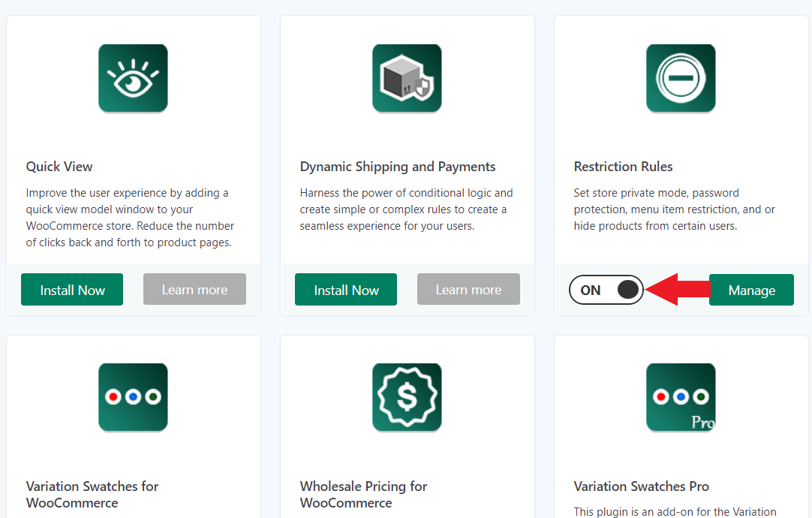Screen dimensions: 812x518
Task: Click the Variation Swatches for WooCommerce dots icon
Action: coord(133,397)
